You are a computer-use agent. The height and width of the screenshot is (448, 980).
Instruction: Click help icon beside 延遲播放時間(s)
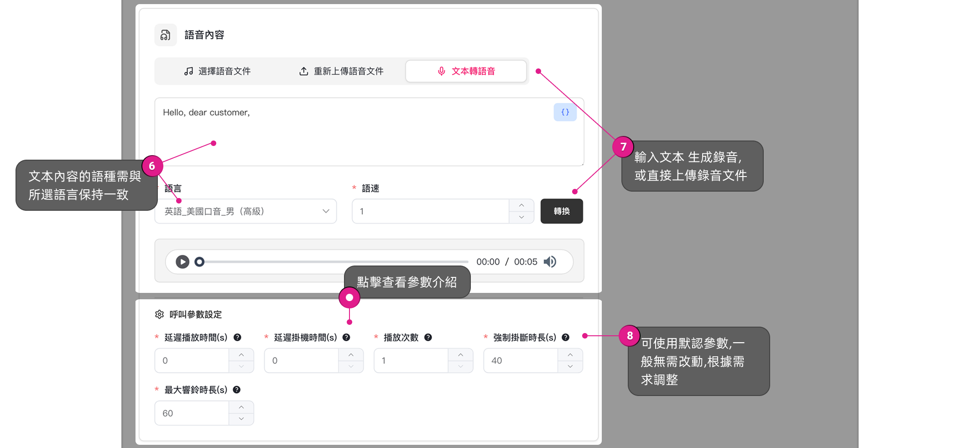(x=237, y=338)
